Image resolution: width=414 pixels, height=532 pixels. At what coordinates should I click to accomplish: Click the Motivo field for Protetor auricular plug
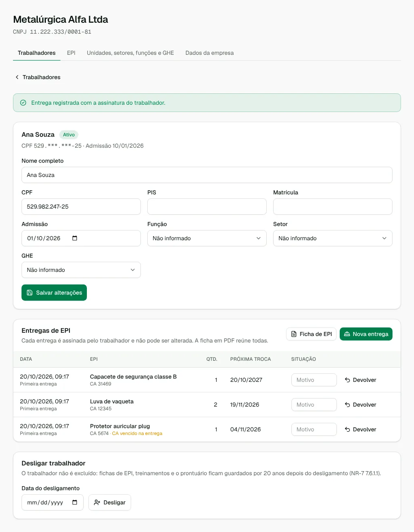click(314, 429)
